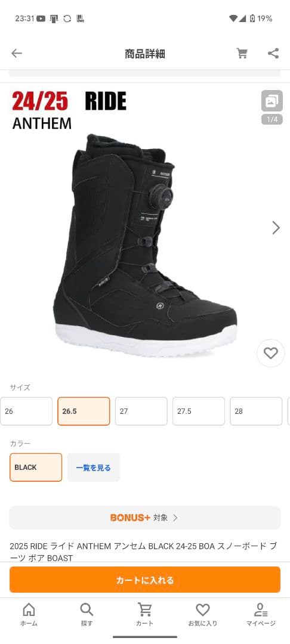290x644 pixels.
Task: Choose size 28
Action: [257, 411]
